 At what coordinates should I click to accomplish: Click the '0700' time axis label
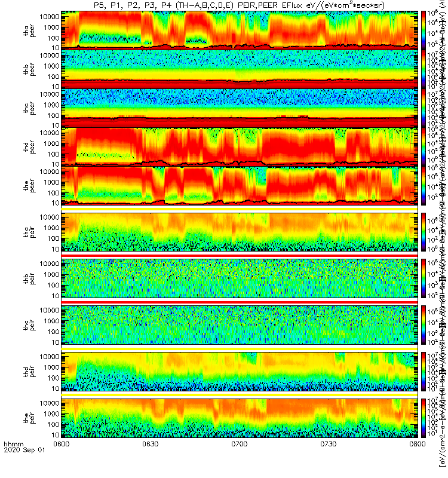(240, 444)
